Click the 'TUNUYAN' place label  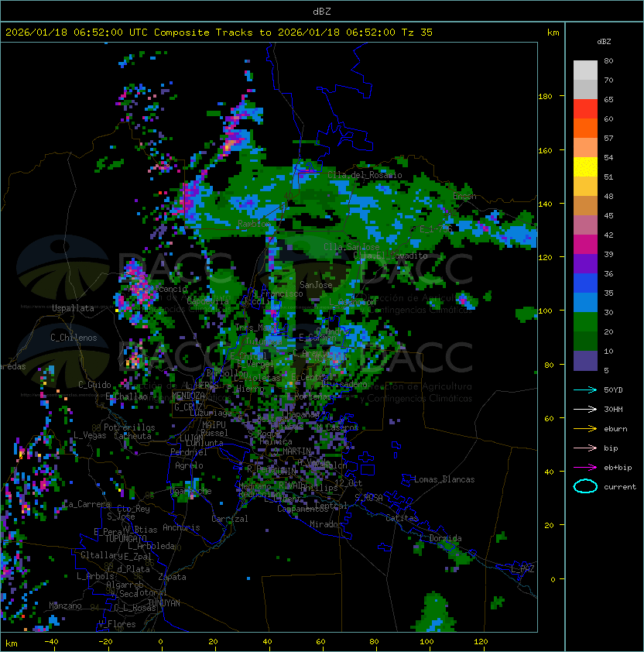pyautogui.click(x=164, y=603)
